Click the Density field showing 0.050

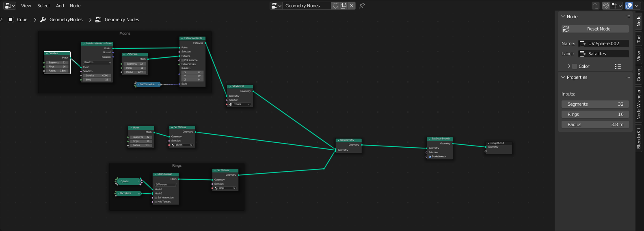click(x=97, y=76)
